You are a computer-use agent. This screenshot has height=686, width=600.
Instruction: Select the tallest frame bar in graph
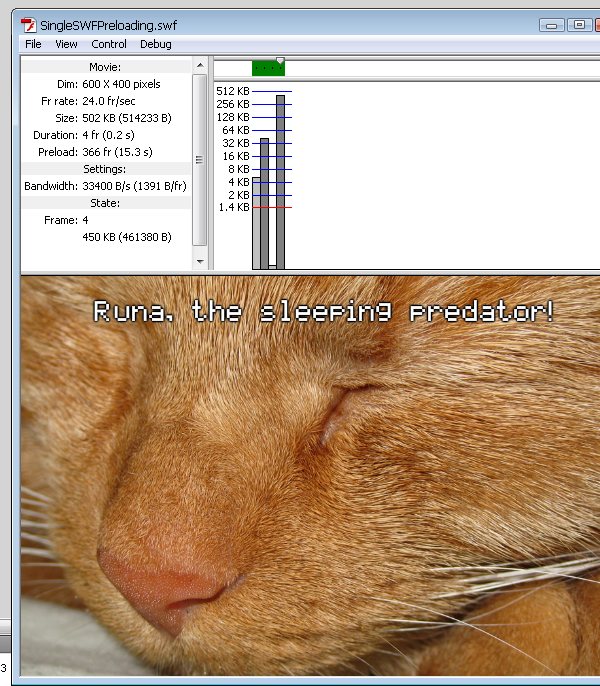[x=281, y=182]
